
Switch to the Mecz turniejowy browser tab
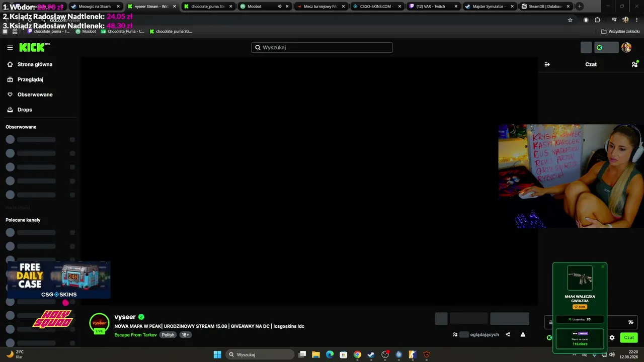tap(320, 7)
